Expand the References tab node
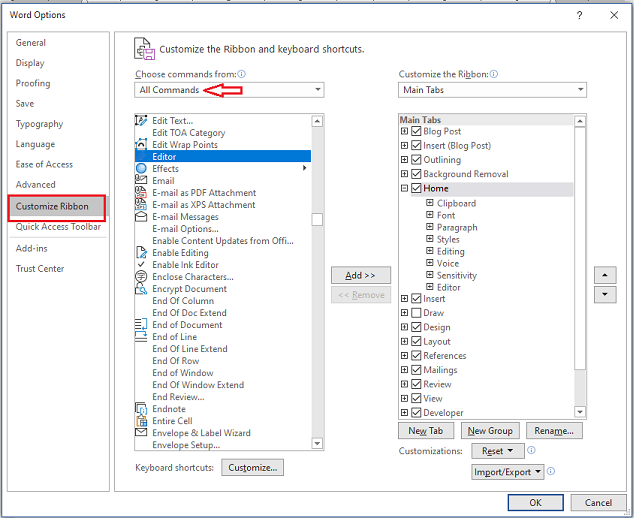The height and width of the screenshot is (518, 636). click(404, 356)
